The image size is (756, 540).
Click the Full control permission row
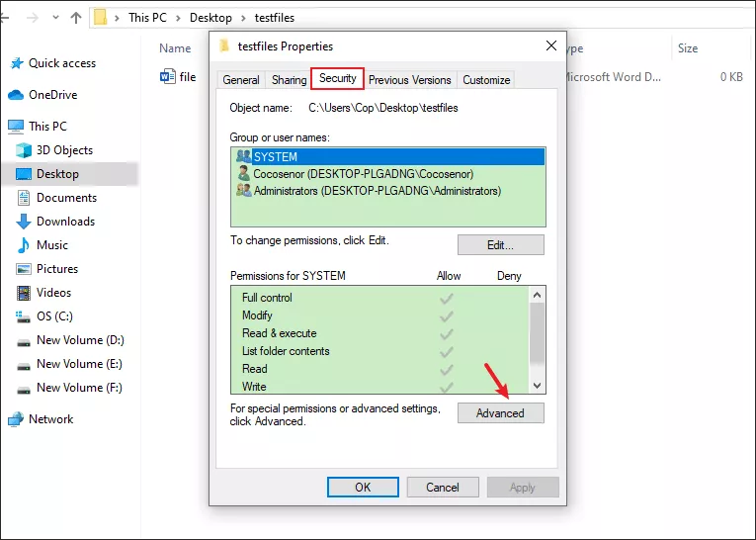(380, 298)
